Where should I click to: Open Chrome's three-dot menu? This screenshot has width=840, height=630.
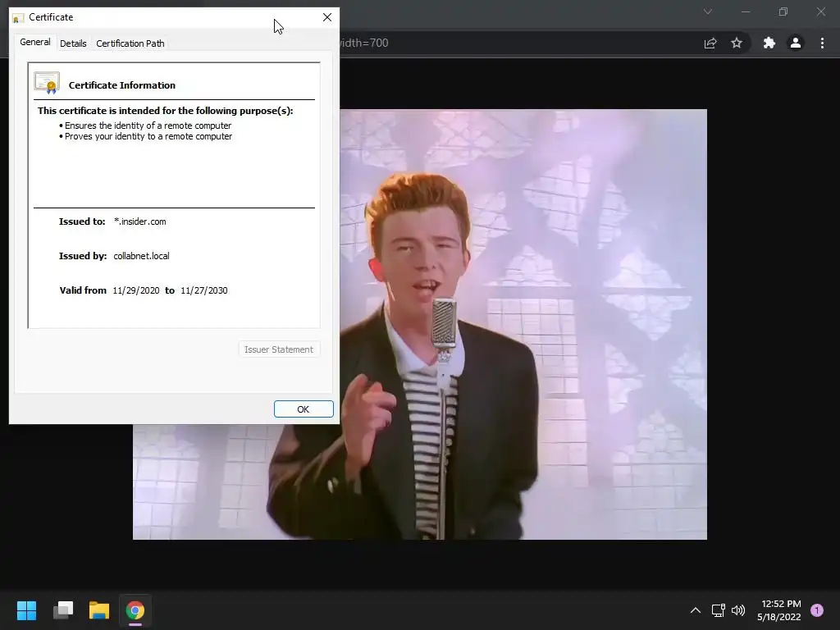tap(822, 43)
